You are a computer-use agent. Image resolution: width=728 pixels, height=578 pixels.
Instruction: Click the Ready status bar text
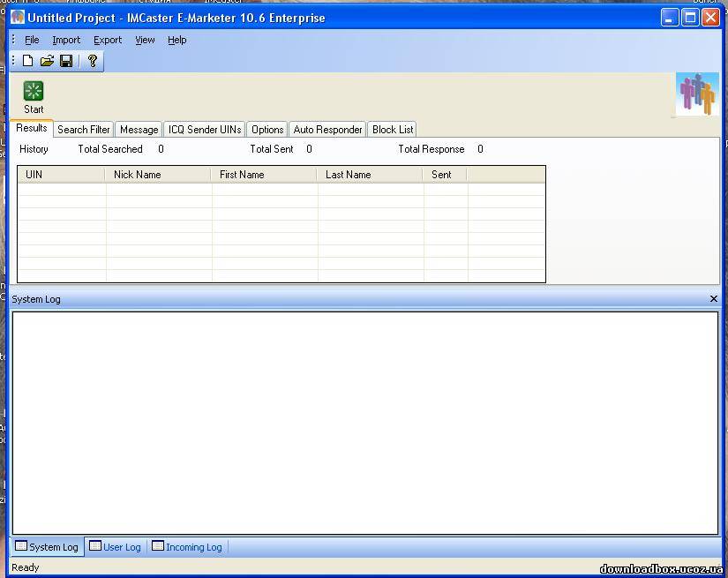[25, 567]
